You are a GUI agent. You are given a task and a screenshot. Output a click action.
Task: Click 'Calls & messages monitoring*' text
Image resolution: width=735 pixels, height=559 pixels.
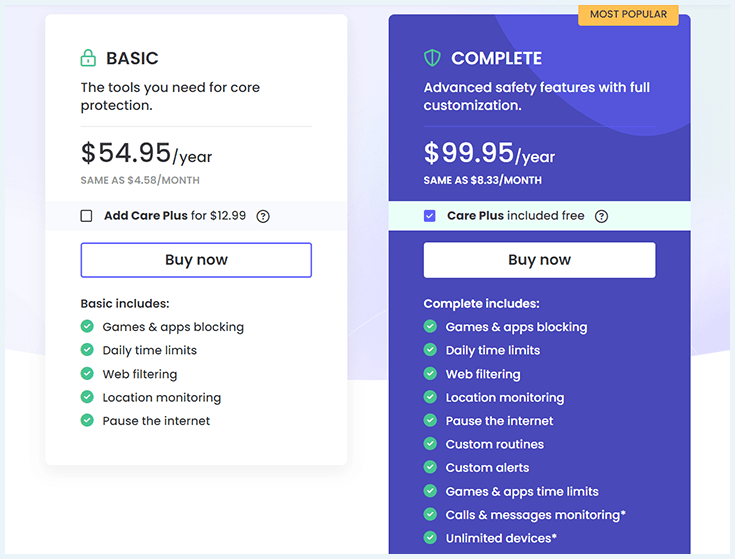536,515
